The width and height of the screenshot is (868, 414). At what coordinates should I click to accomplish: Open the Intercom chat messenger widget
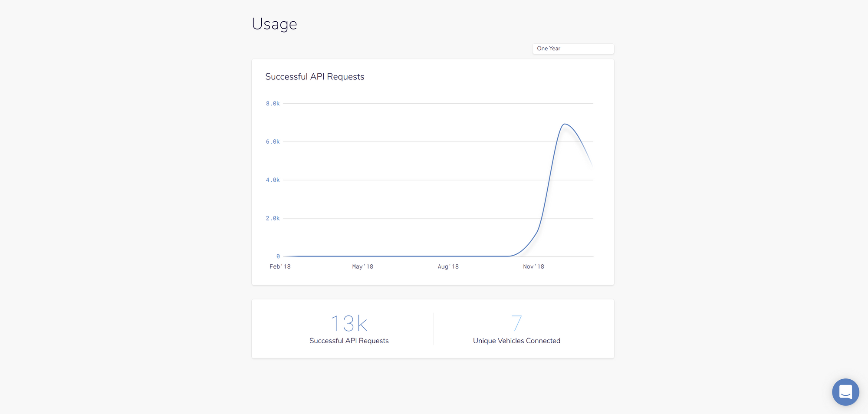click(845, 392)
